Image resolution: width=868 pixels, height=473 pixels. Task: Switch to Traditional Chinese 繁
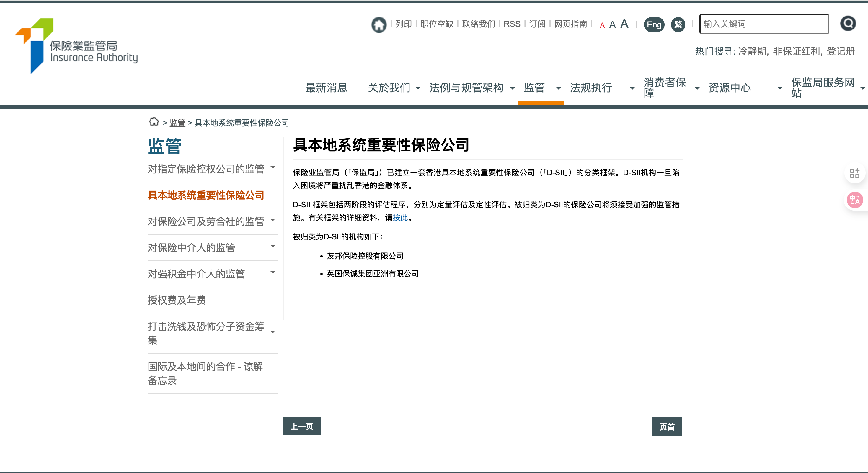[678, 24]
